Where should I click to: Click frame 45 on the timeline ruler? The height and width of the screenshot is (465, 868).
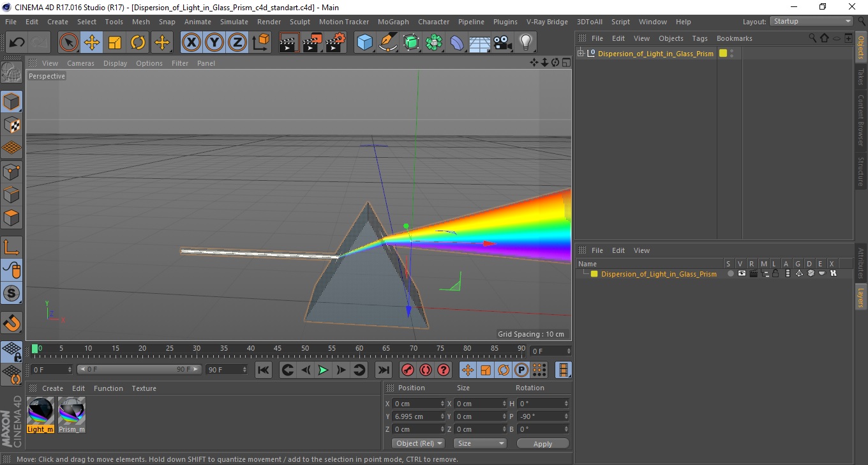pyautogui.click(x=278, y=348)
